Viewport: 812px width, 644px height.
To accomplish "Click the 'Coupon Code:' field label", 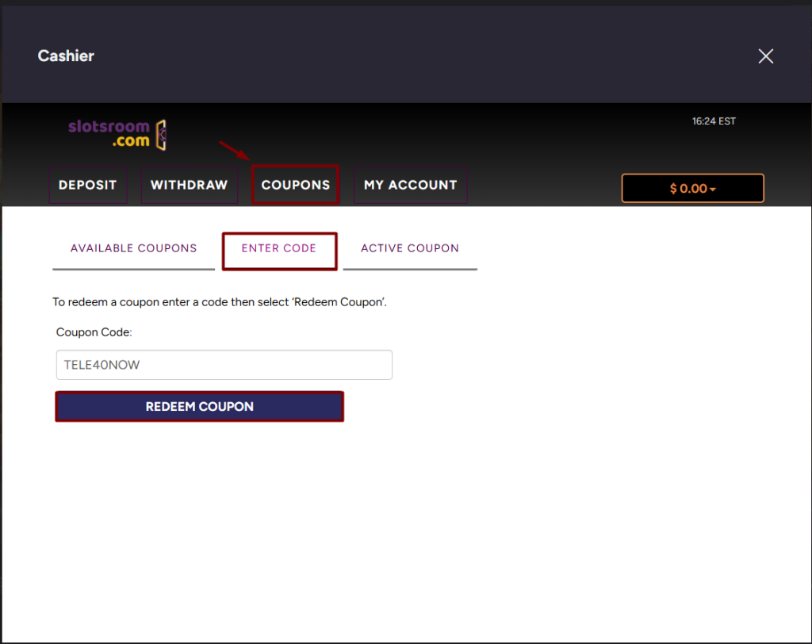I will (94, 332).
